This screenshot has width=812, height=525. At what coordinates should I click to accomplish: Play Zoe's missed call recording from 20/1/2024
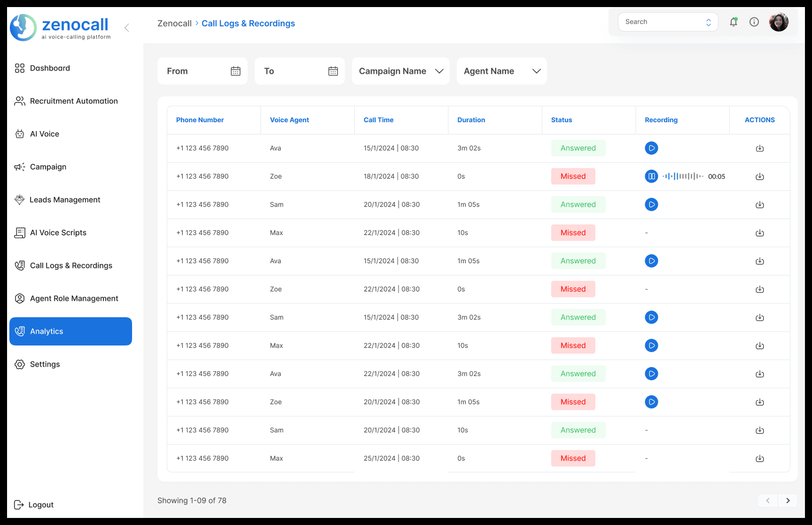pos(651,402)
